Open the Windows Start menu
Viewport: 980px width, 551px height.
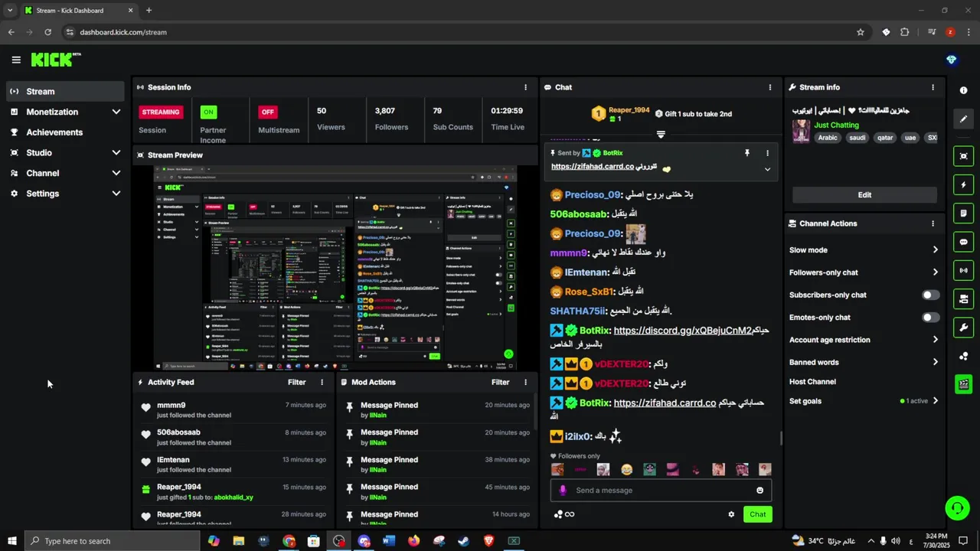click(x=11, y=541)
